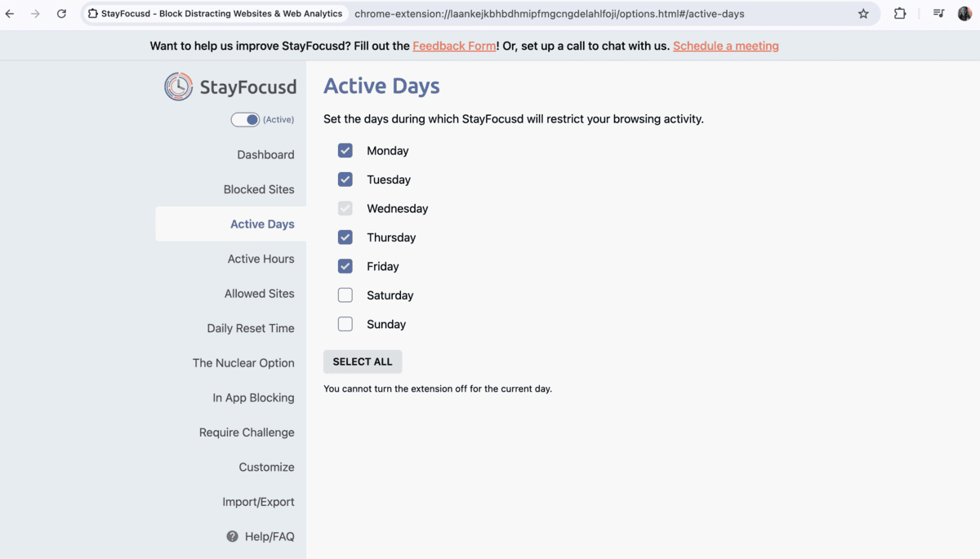
Task: Click the Sunday label text
Action: point(386,324)
